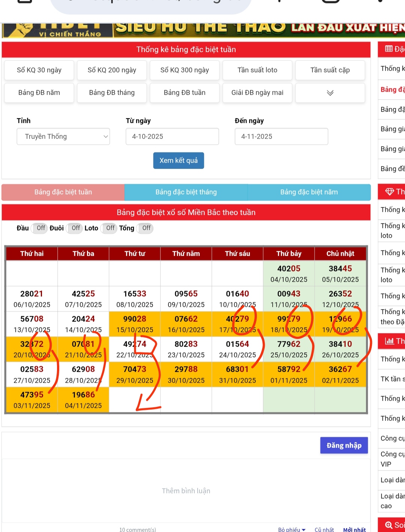Focus the Thêm bình luận comment box
This screenshot has width=405, height=532.
click(186, 491)
